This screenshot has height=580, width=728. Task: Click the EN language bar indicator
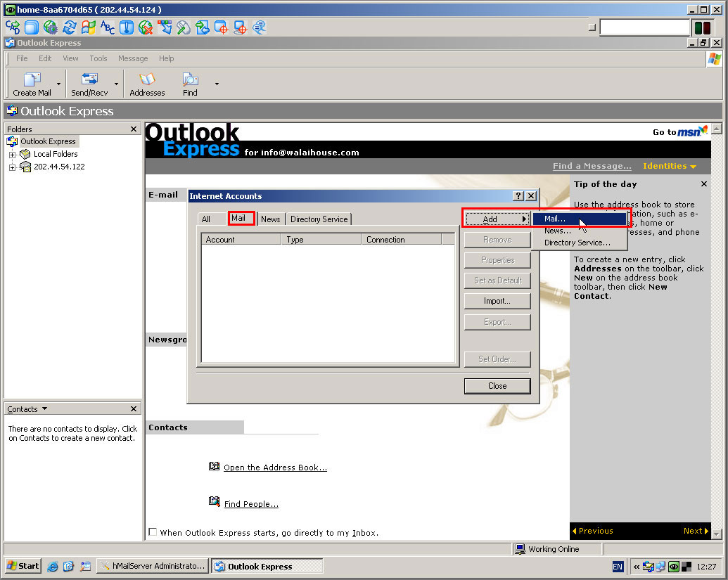point(618,567)
